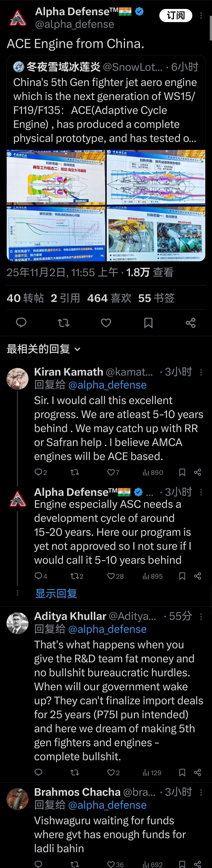Viewport: 212px width, 868px height.
Task: Share the main ACE Engine post
Action: (x=190, y=323)
